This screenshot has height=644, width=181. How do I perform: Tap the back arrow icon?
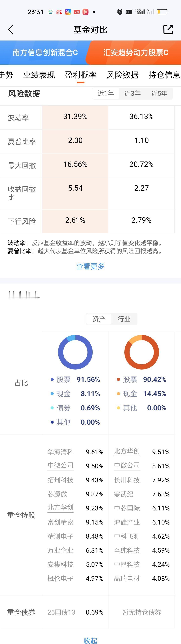[x=11, y=29]
